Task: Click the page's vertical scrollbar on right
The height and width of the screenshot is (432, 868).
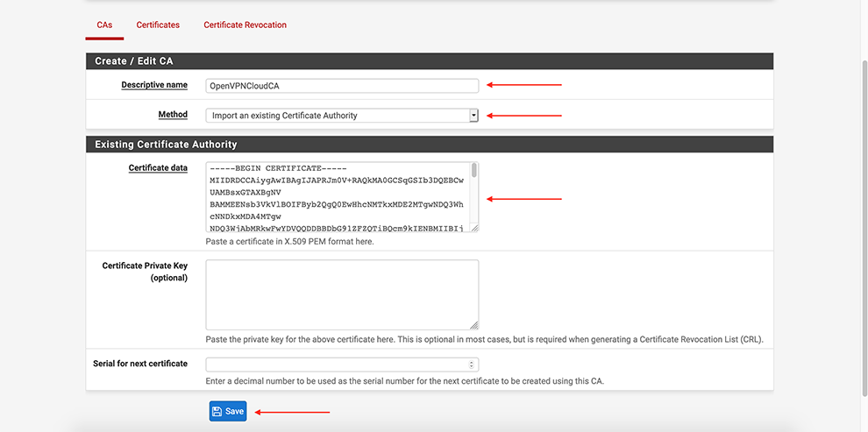Action: 863,175
